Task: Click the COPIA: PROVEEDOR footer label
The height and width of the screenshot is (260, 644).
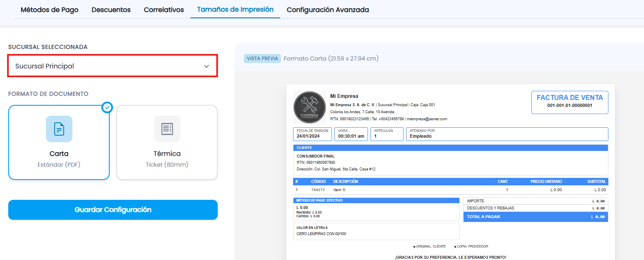Action: pos(471,246)
